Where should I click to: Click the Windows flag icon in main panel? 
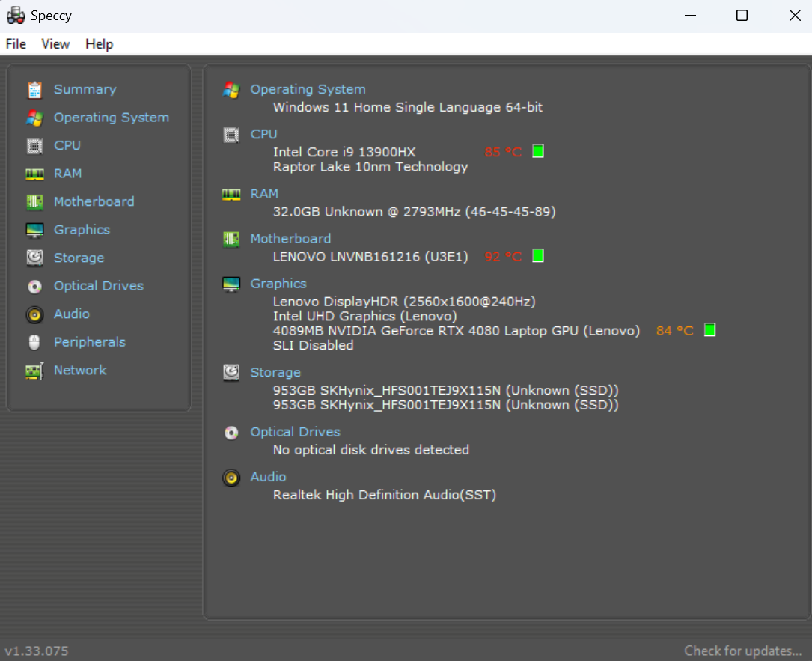click(231, 90)
